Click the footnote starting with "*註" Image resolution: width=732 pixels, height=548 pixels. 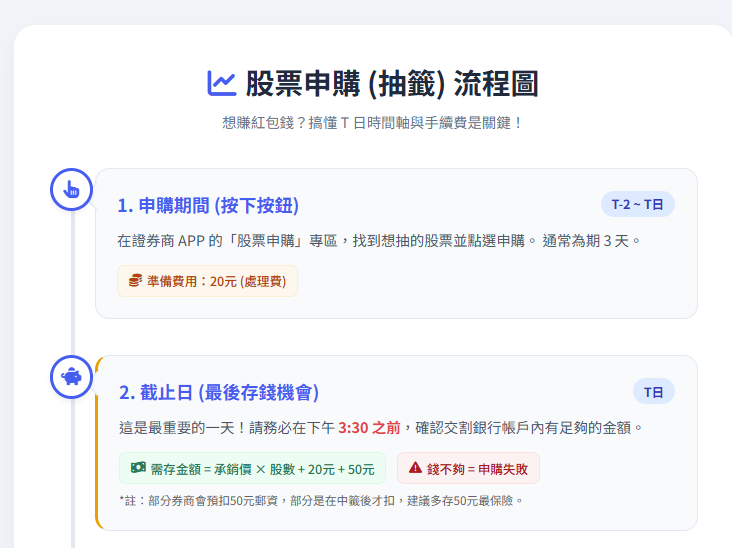320,500
